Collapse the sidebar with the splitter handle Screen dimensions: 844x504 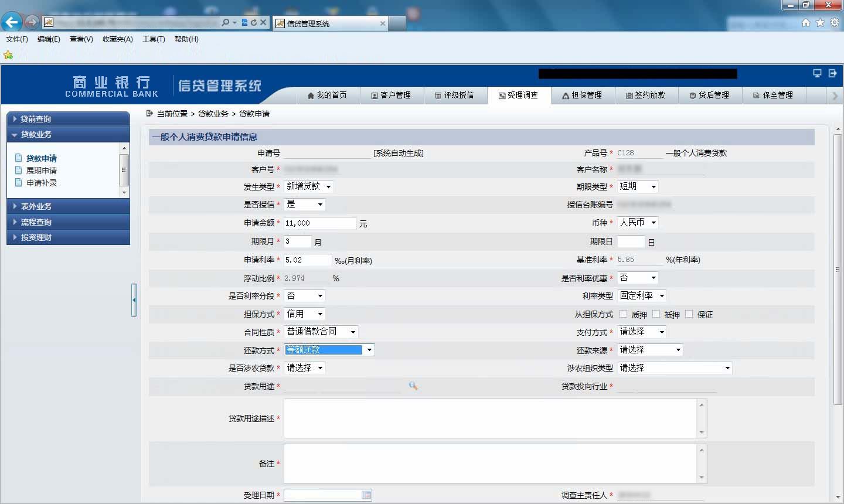click(134, 300)
